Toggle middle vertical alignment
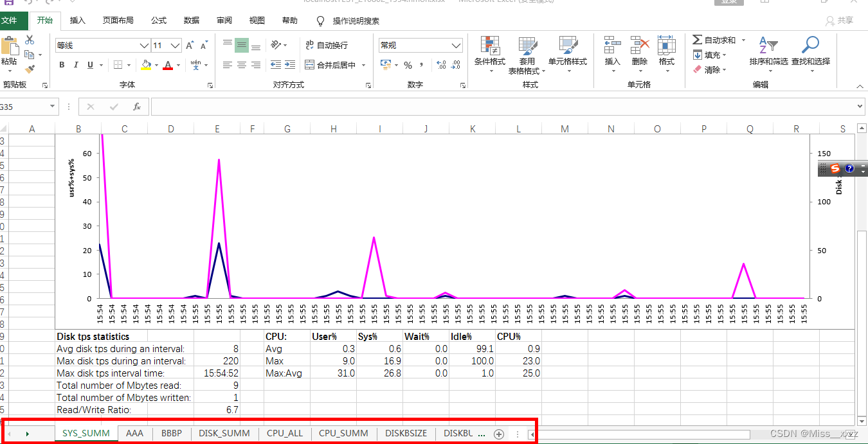Image resolution: width=868 pixels, height=444 pixels. (x=242, y=45)
